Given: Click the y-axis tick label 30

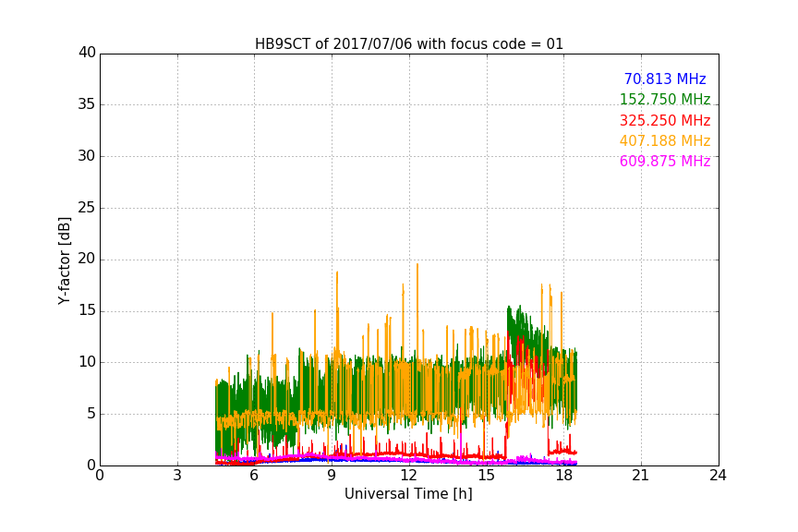Looking at the screenshot, I should tap(87, 156).
